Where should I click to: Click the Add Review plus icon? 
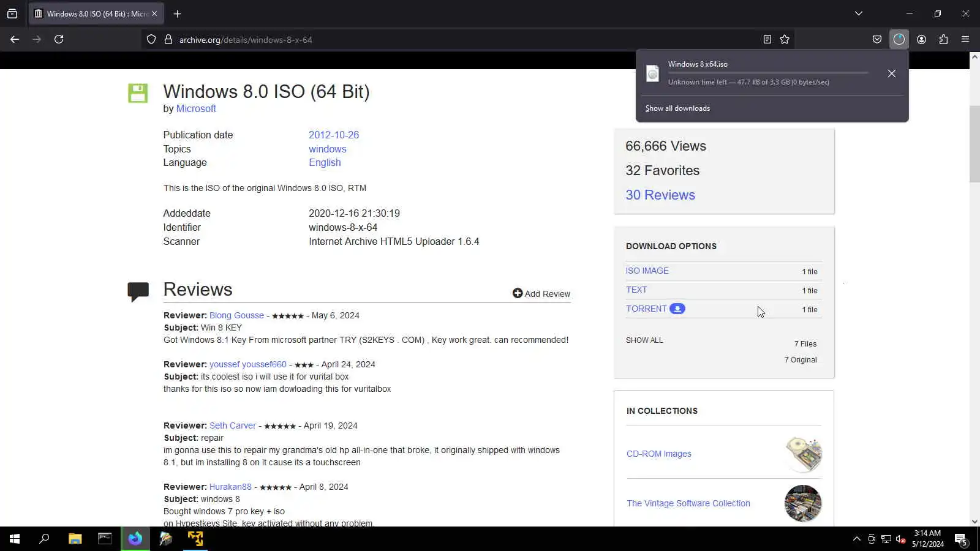coord(518,293)
